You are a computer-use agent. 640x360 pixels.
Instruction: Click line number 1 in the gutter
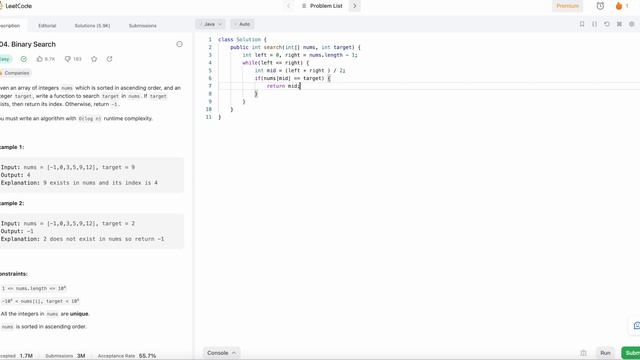[x=210, y=40]
